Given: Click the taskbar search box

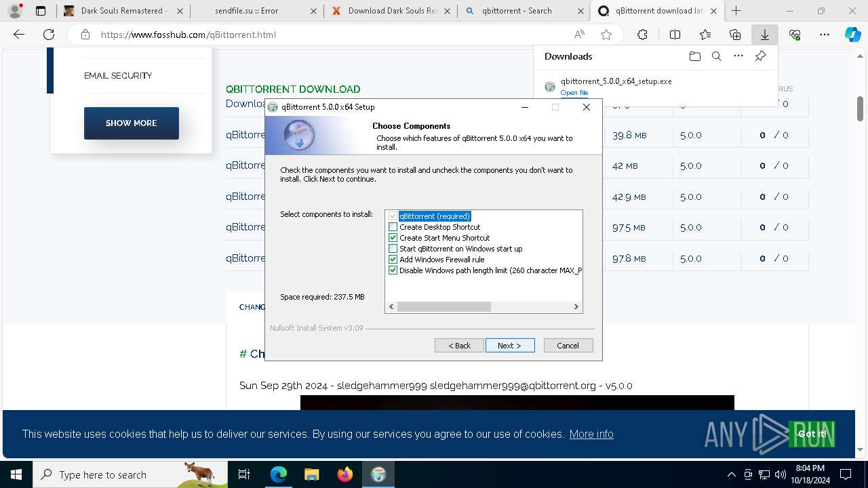Looking at the screenshot, I should [130, 474].
